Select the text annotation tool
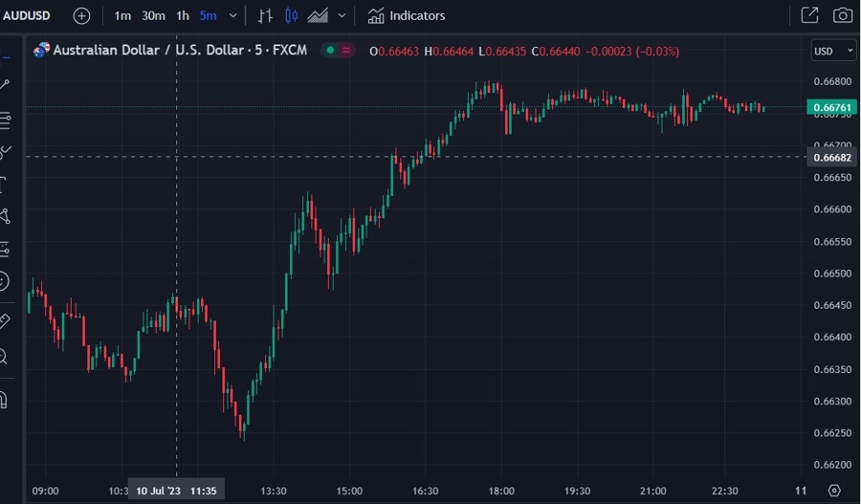The height and width of the screenshot is (504, 861). (4, 185)
